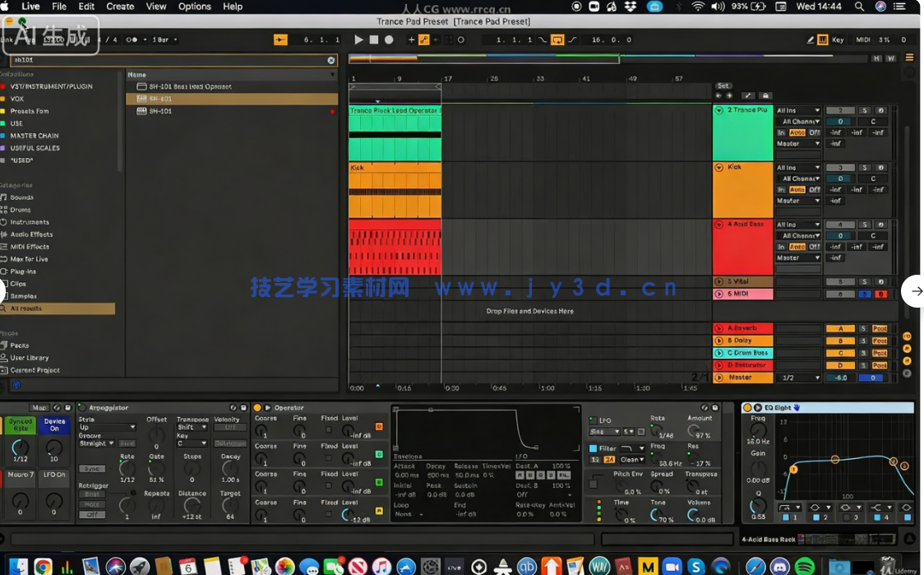The width and height of the screenshot is (924, 575).
Task: Click the Off retrigger button in the Arpeggiator
Action: (91, 514)
